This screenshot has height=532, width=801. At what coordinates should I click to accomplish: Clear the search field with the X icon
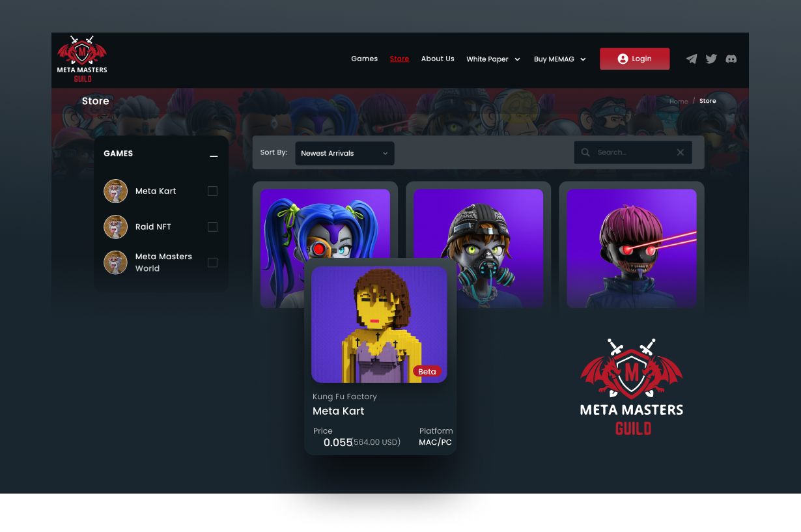[x=681, y=152]
